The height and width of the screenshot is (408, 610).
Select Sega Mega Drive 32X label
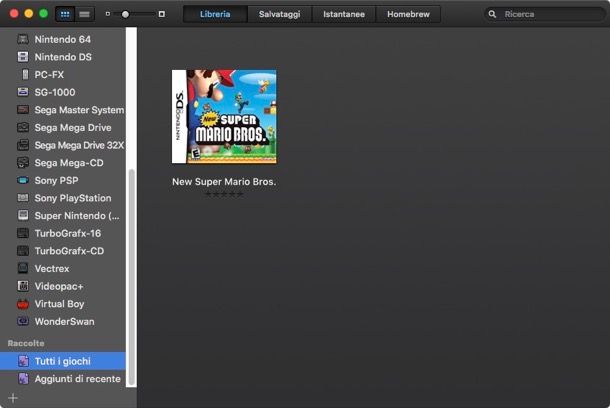tap(79, 145)
